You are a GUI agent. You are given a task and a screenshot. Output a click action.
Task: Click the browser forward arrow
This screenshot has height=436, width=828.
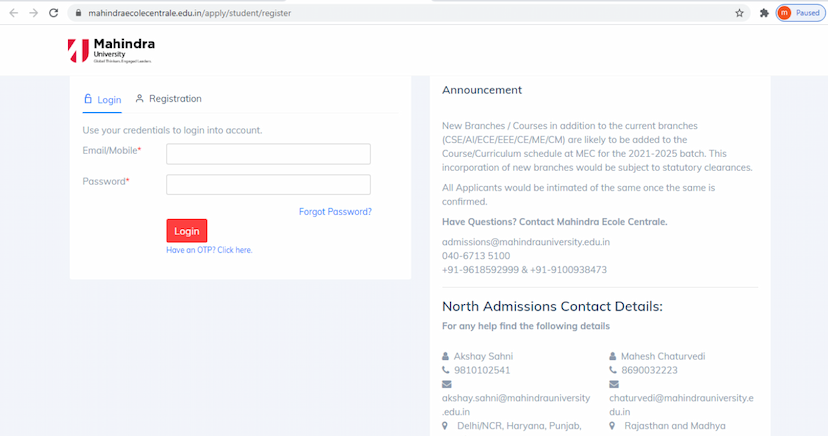click(x=33, y=13)
